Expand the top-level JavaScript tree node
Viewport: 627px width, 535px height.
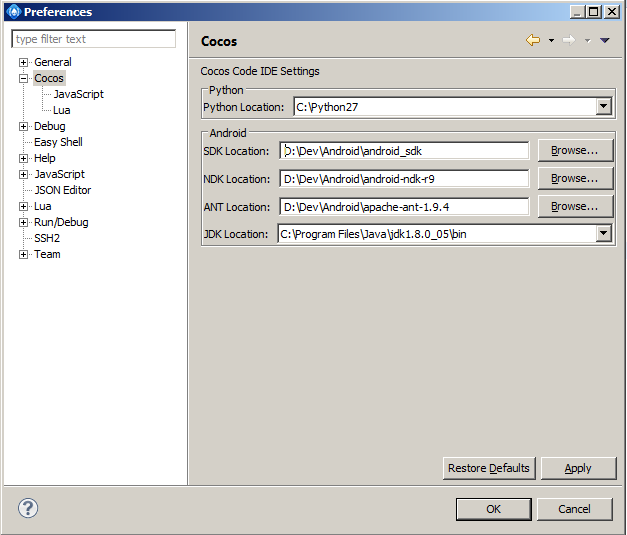coord(23,174)
